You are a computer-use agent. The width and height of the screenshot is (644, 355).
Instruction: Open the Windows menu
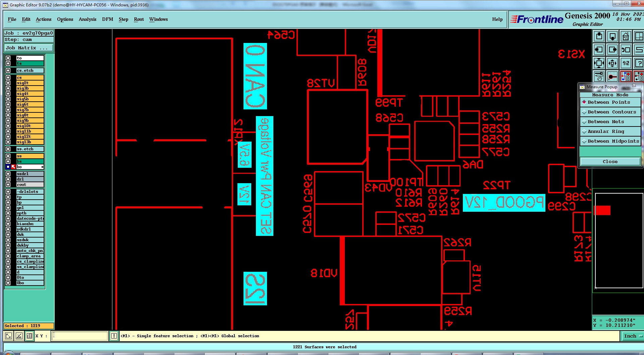click(159, 19)
